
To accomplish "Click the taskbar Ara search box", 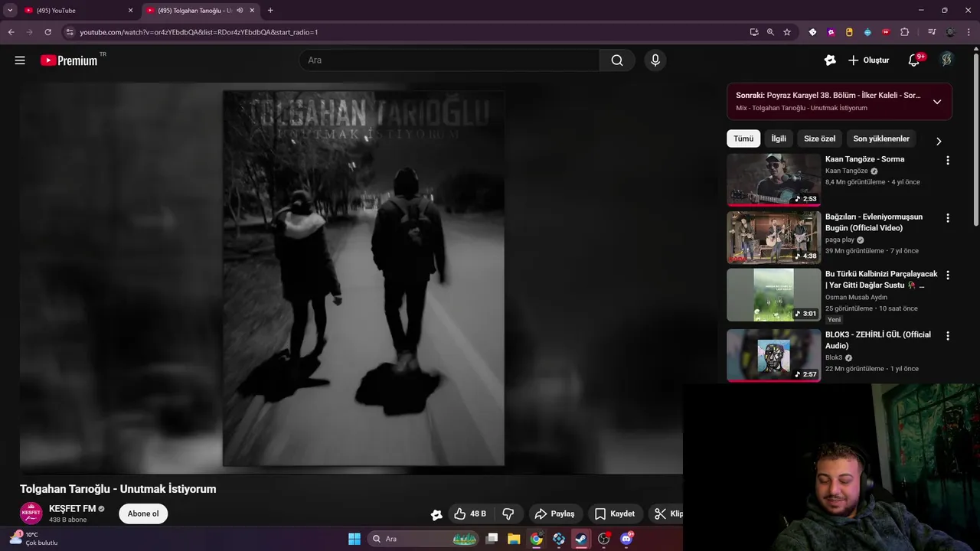I will point(423,539).
